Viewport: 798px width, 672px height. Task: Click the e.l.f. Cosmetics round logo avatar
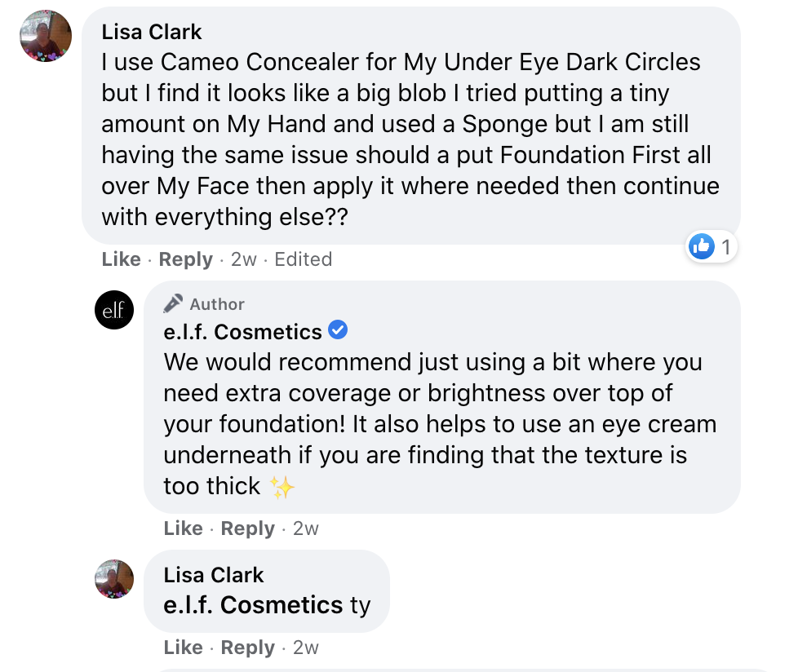tap(114, 310)
